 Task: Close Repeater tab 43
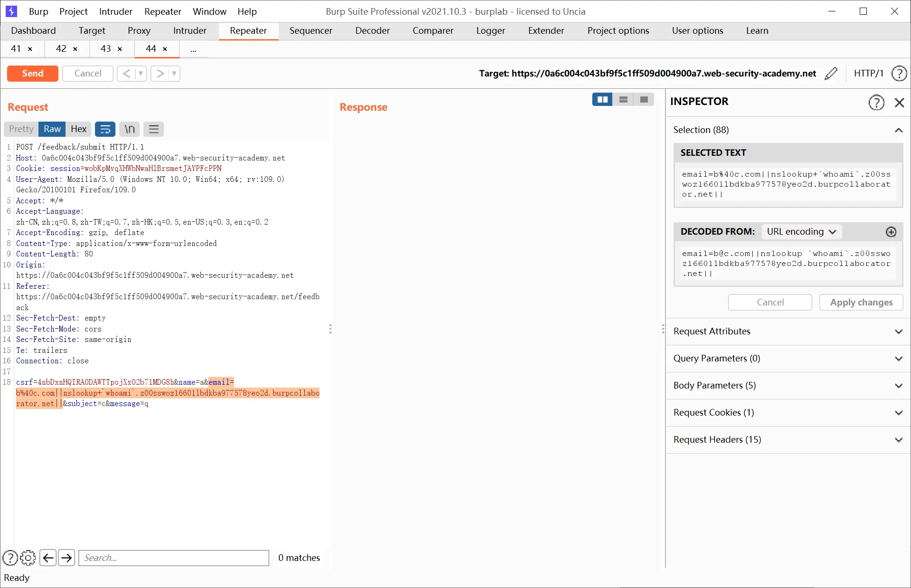coord(120,49)
